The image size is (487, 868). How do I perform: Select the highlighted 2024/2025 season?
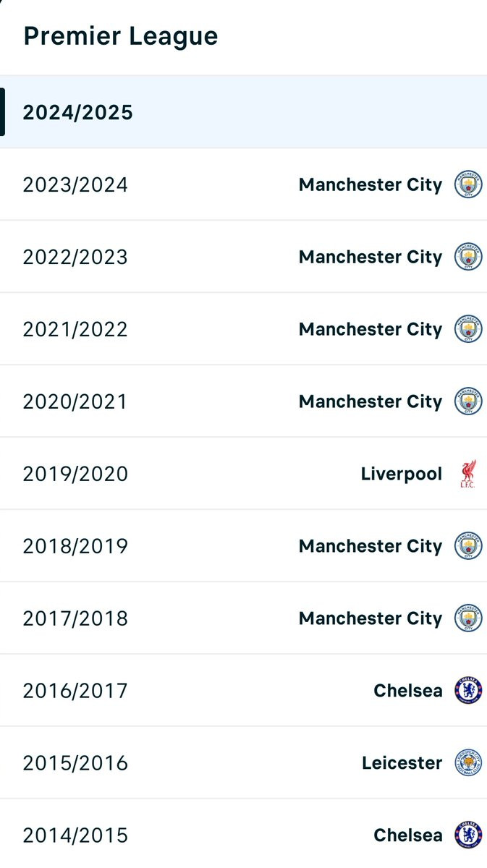point(243,112)
